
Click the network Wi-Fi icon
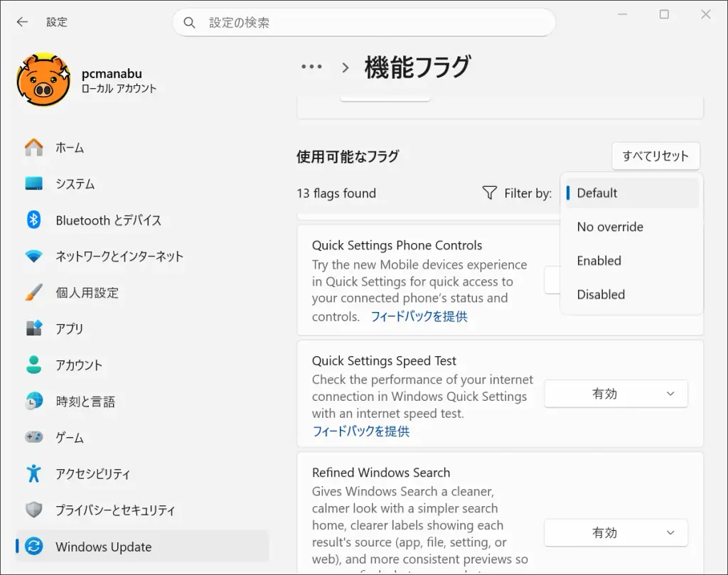coord(34,256)
